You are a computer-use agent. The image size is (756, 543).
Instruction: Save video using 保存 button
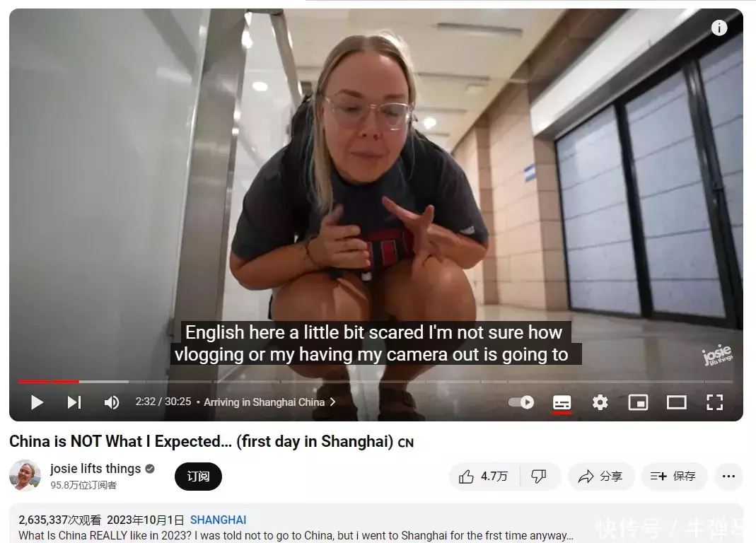click(673, 477)
